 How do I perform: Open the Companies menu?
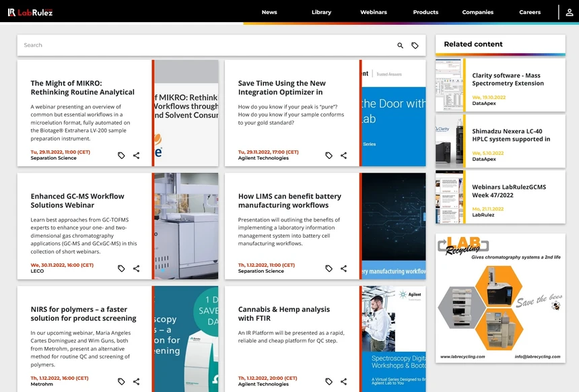478,12
